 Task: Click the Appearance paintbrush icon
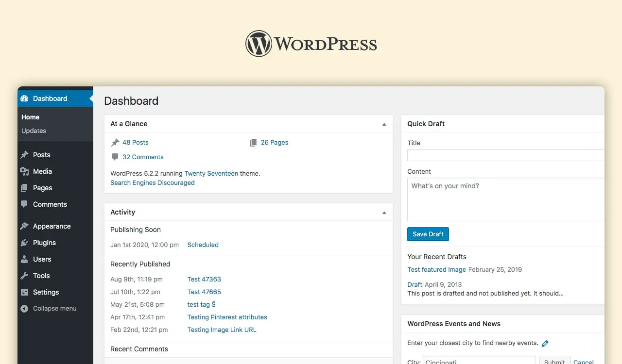24,226
